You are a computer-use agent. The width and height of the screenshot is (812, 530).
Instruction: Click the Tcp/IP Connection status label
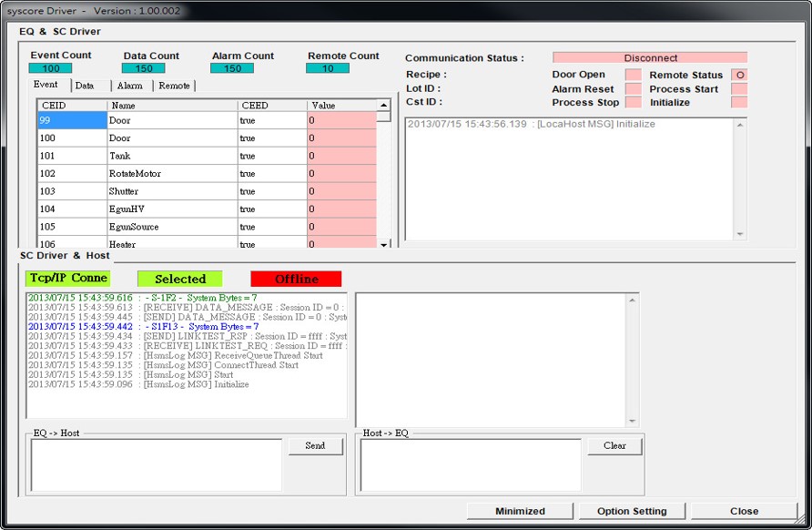point(68,278)
